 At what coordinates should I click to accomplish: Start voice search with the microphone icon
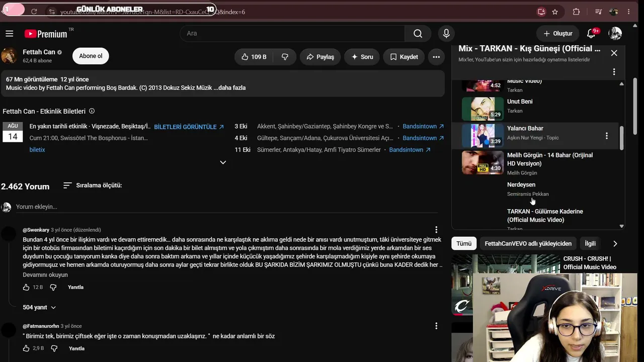(x=446, y=34)
